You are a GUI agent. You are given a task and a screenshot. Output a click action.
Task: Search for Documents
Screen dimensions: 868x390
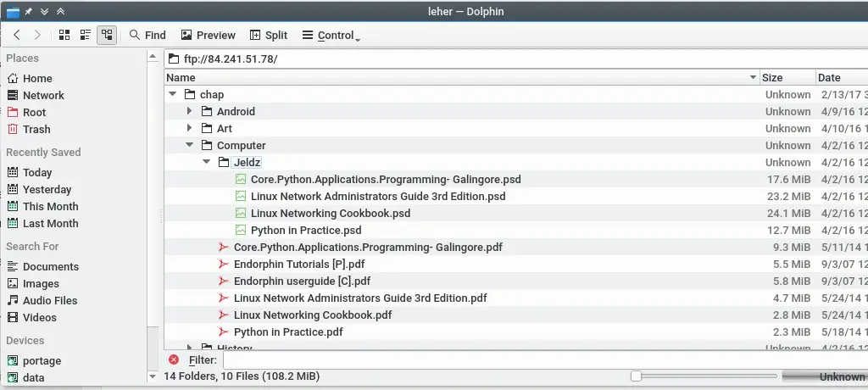coord(50,266)
